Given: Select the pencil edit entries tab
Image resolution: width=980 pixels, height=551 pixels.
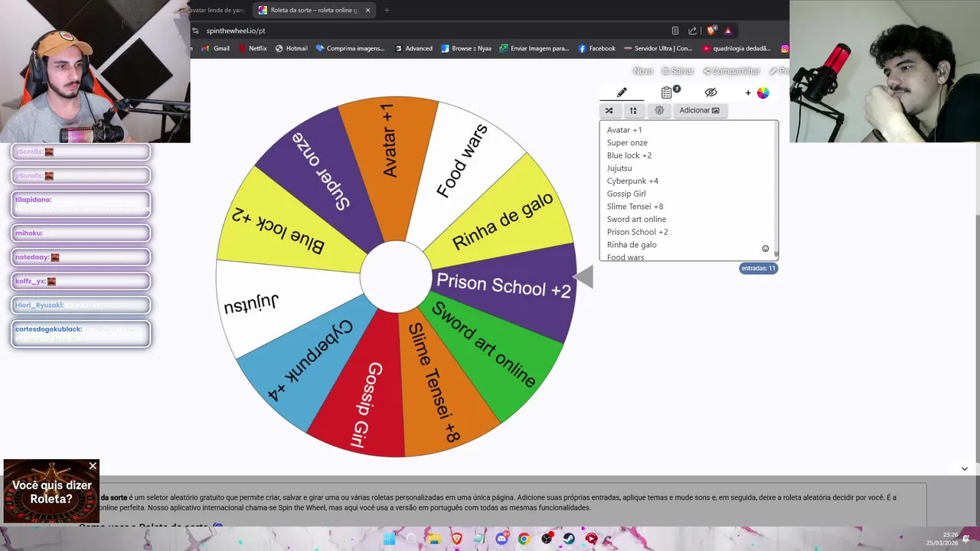Looking at the screenshot, I should [622, 93].
